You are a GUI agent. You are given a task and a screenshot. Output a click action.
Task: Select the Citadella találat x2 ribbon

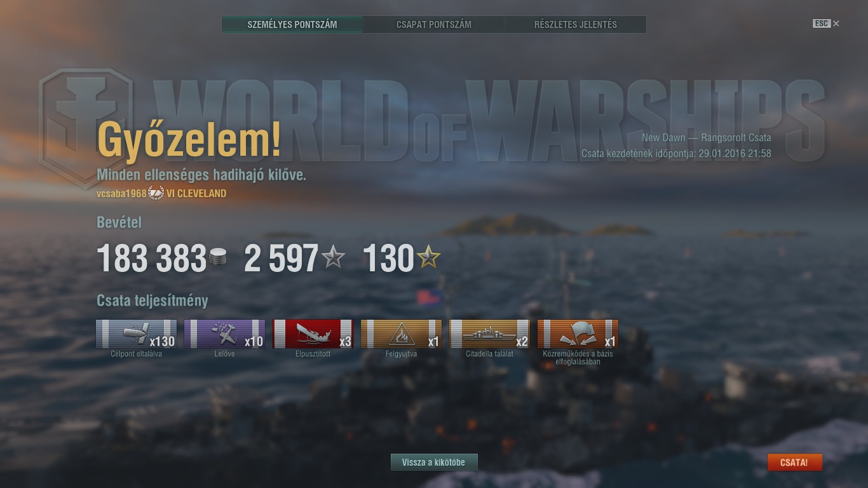(x=489, y=334)
